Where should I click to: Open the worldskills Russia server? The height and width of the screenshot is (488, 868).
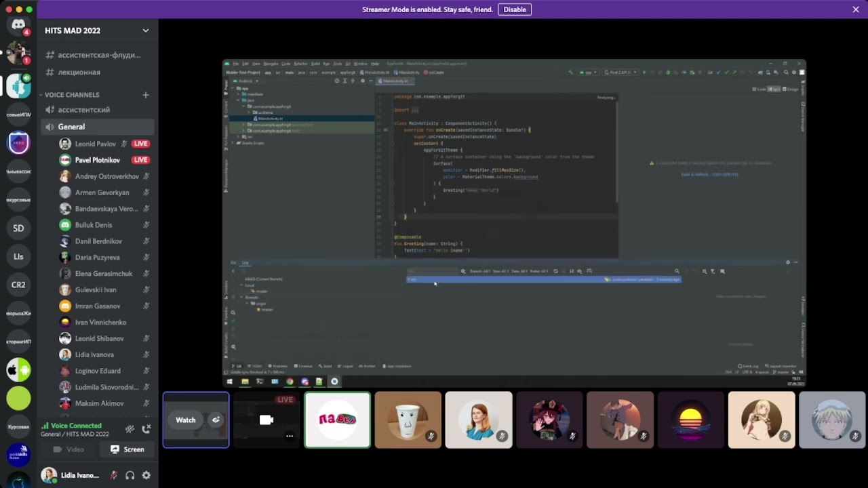[18, 455]
